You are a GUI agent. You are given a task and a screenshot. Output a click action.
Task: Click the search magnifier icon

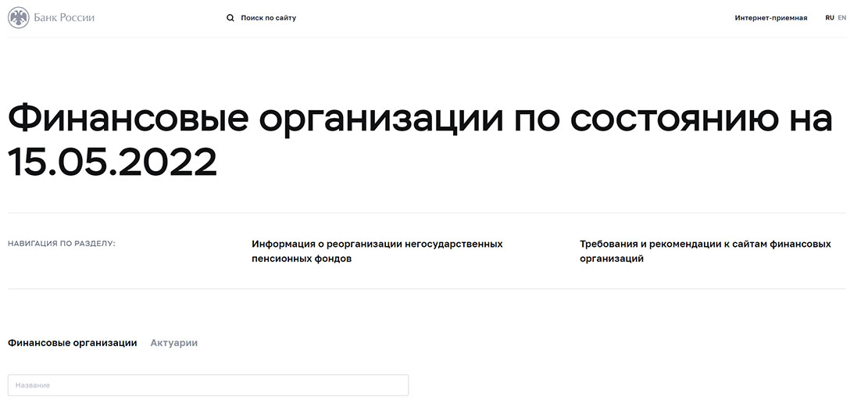[230, 18]
